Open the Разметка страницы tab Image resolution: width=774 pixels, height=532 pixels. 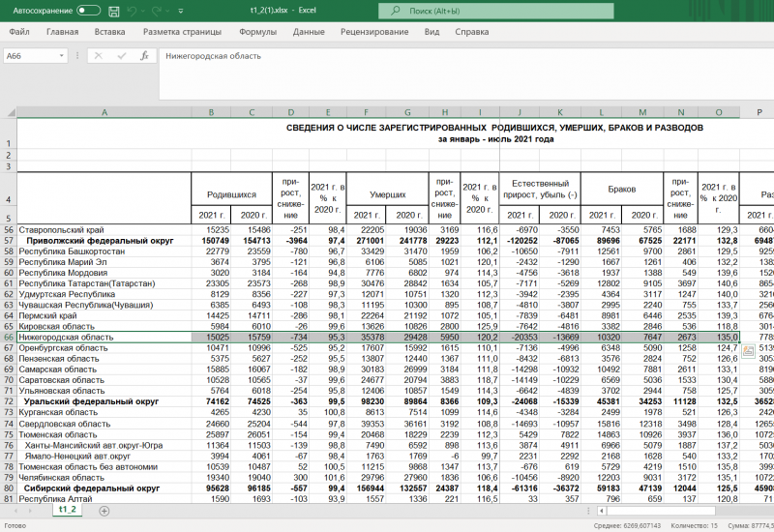click(x=182, y=32)
